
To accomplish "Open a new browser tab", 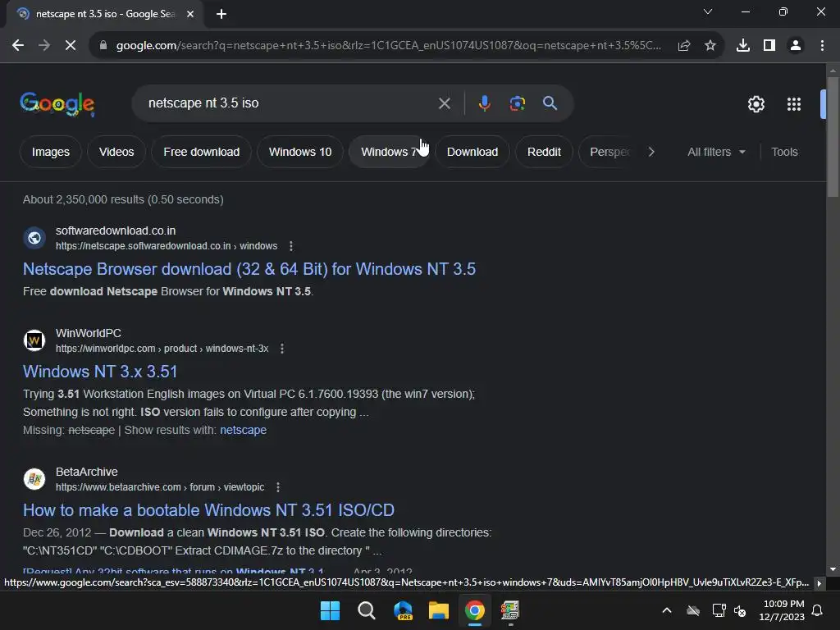I will click(x=221, y=14).
